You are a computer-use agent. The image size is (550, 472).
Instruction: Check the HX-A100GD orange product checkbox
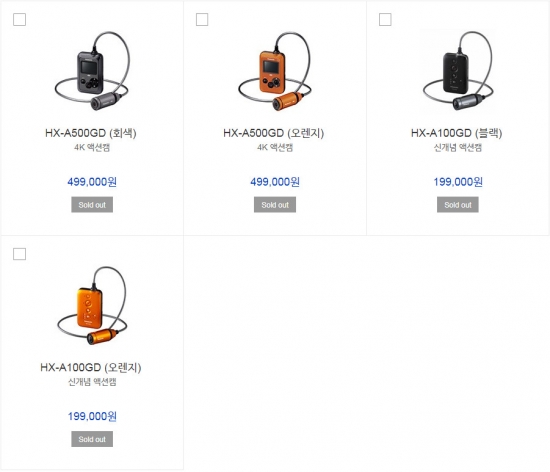tap(19, 254)
